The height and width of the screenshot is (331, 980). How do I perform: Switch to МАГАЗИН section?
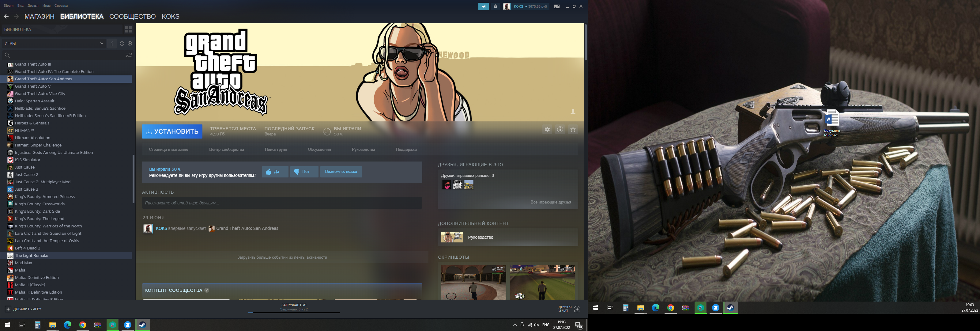point(39,16)
